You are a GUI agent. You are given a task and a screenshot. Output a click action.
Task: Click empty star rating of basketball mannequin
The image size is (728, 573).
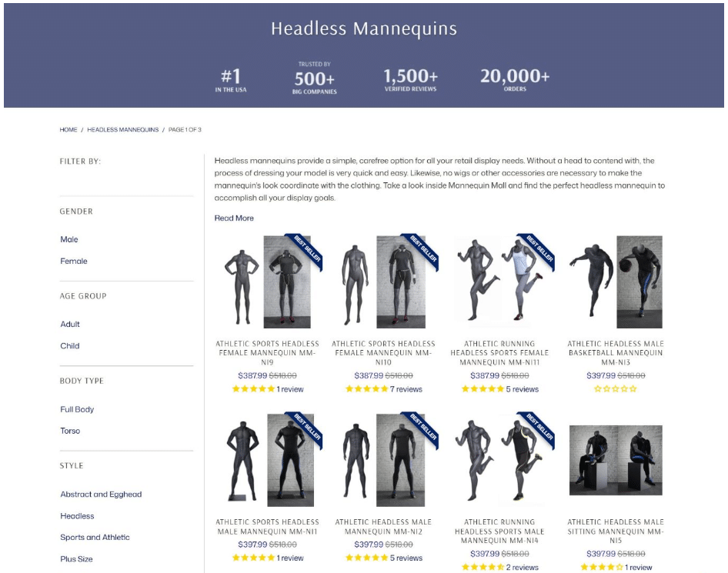click(616, 389)
